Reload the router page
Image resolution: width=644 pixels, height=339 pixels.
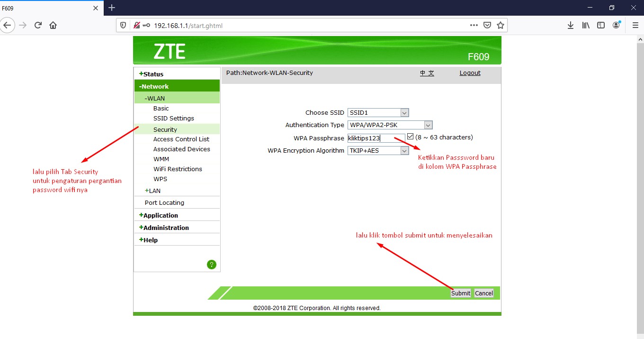click(38, 25)
